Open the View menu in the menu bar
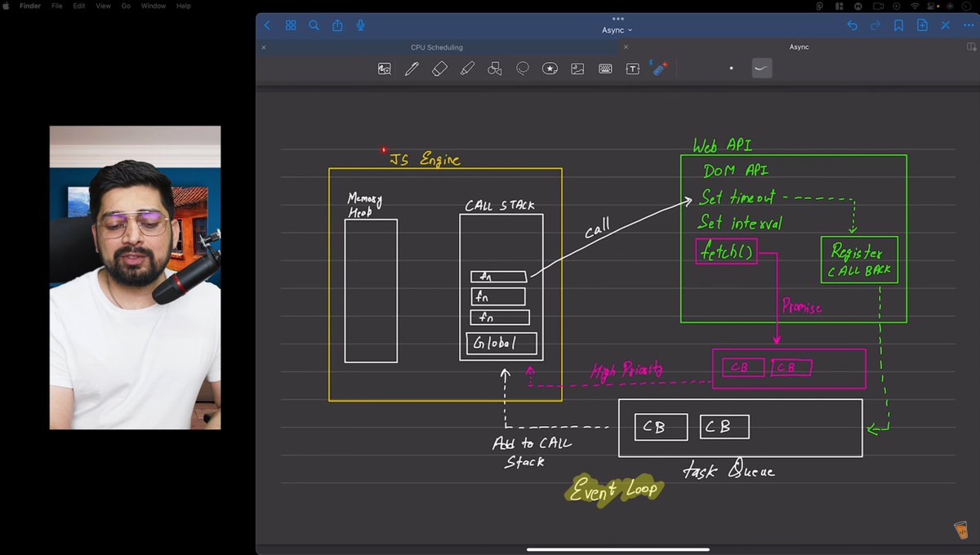The width and height of the screenshot is (980, 555). [102, 6]
